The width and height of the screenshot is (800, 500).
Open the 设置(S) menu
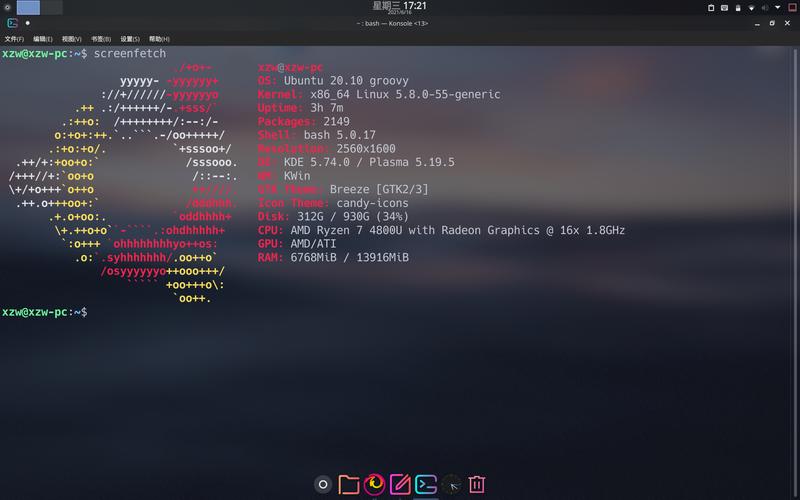pyautogui.click(x=130, y=39)
